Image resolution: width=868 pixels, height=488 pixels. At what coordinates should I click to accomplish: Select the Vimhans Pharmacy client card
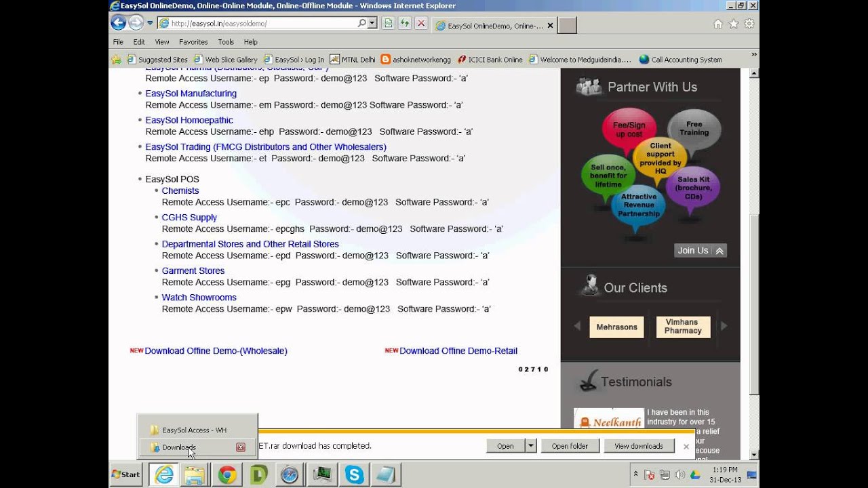click(x=683, y=327)
